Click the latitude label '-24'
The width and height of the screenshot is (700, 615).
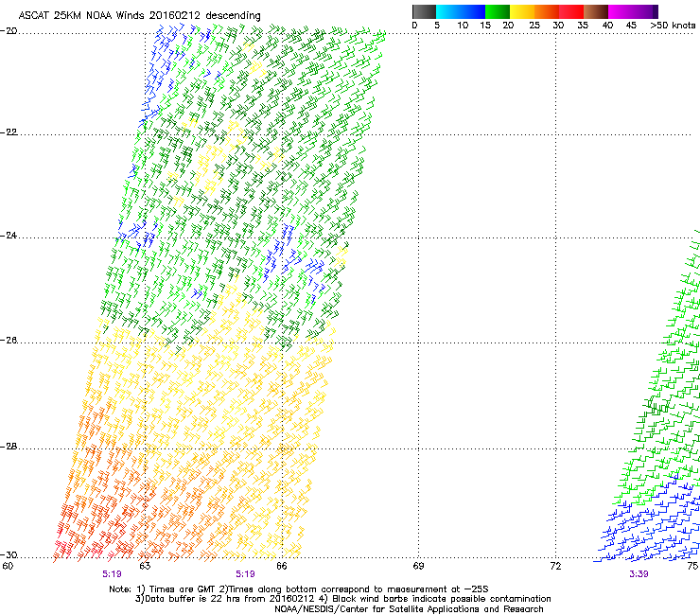tap(9, 236)
